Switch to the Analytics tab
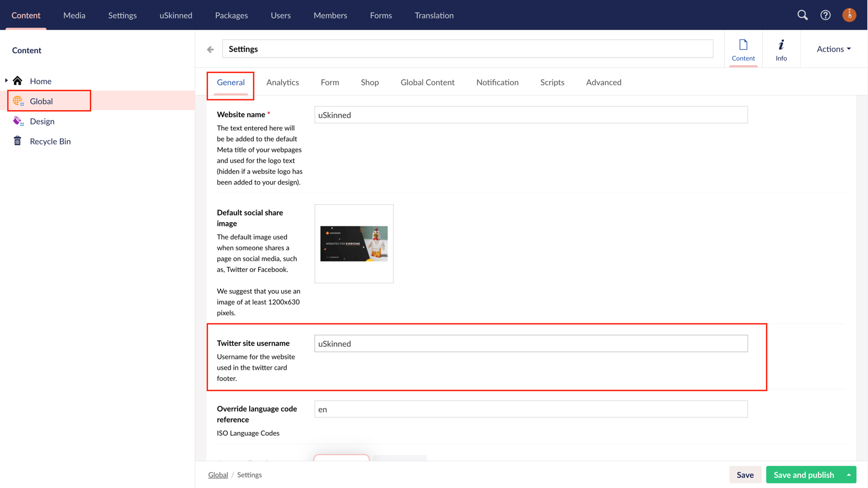868x488 pixels. coord(282,83)
